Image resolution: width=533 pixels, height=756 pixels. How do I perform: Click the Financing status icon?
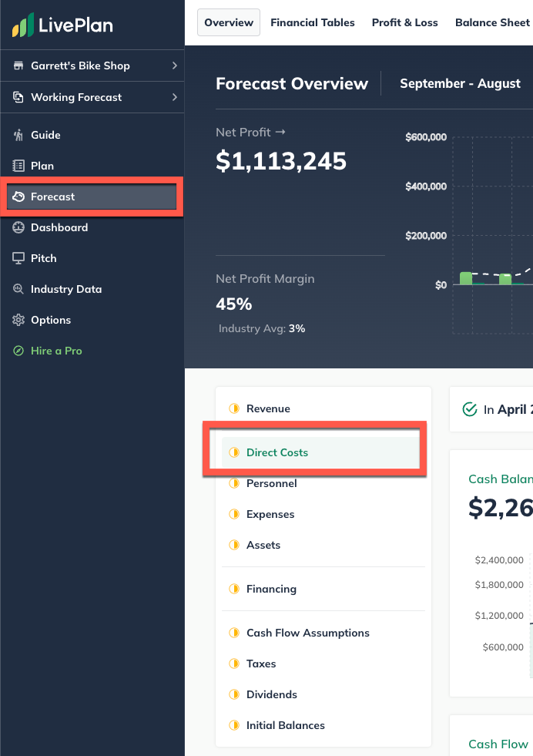tap(234, 589)
